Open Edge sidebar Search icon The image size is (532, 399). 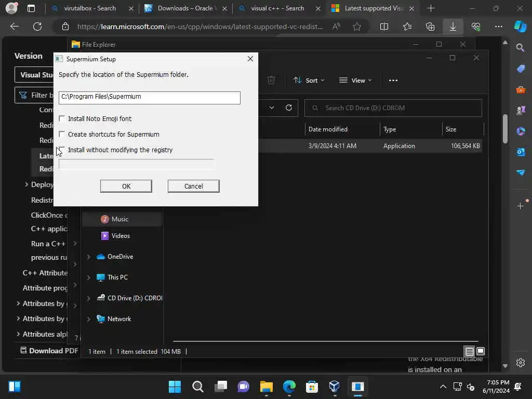(520, 48)
